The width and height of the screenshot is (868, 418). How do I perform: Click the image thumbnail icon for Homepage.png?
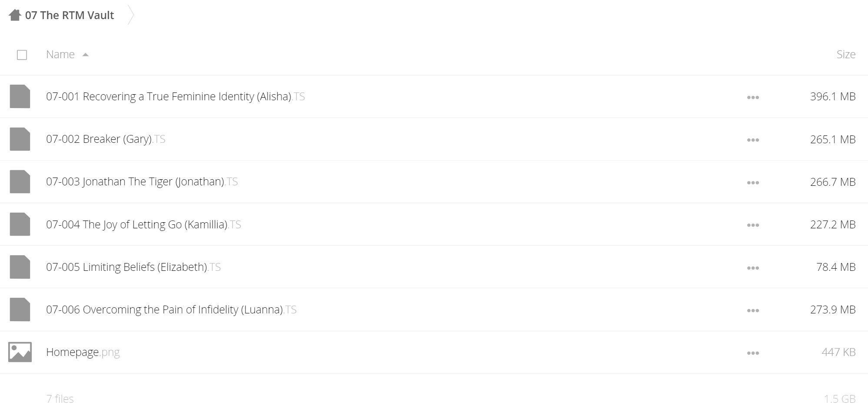(20, 352)
